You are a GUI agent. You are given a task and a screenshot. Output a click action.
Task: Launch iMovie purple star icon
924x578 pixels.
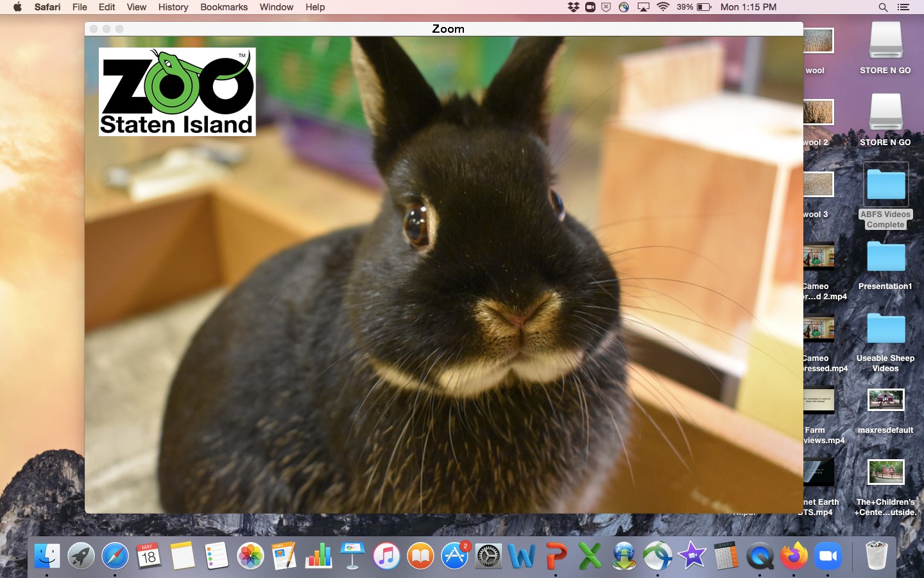(x=692, y=556)
